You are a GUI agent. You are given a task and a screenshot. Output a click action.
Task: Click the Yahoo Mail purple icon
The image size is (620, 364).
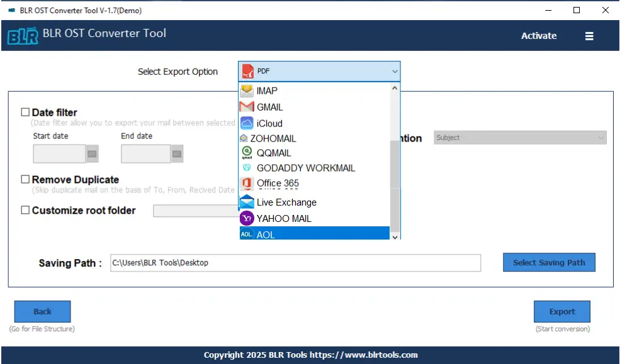[x=247, y=219]
